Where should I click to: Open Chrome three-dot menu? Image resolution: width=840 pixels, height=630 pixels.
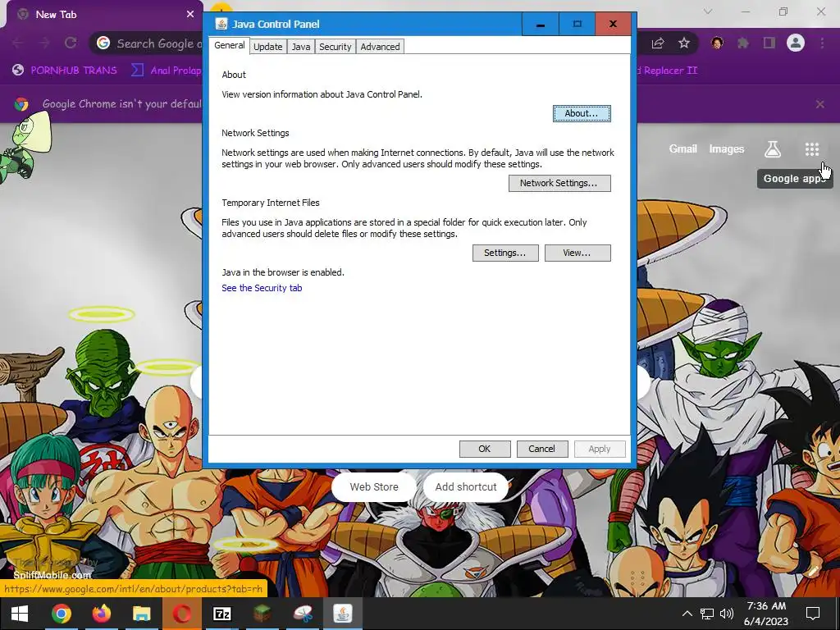(x=822, y=43)
